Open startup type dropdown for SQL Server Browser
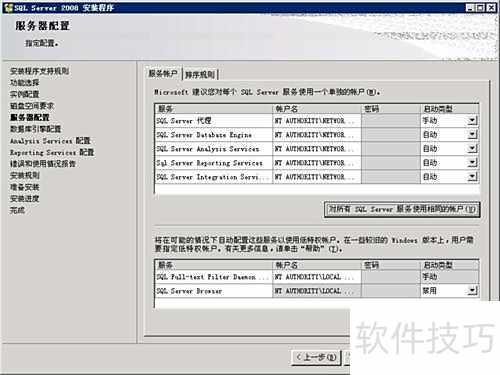500x375 pixels. point(472,291)
